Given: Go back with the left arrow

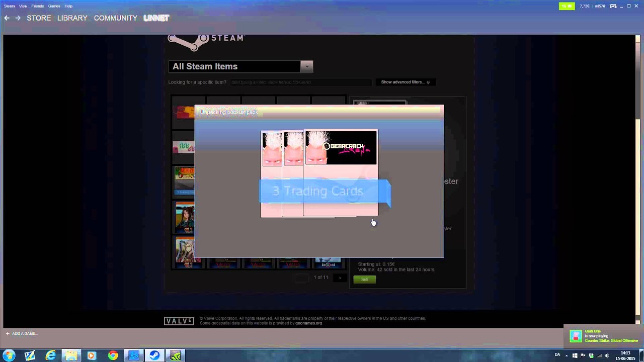Looking at the screenshot, I should tap(7, 18).
